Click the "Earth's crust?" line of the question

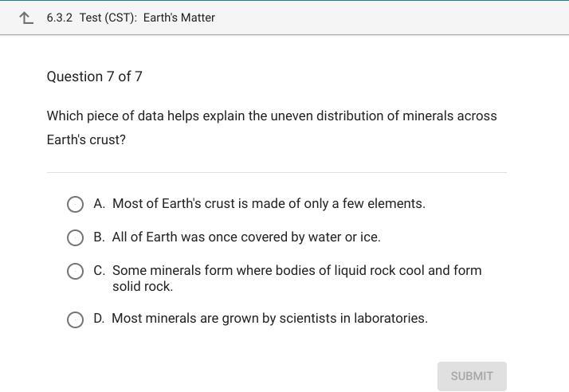(86, 139)
